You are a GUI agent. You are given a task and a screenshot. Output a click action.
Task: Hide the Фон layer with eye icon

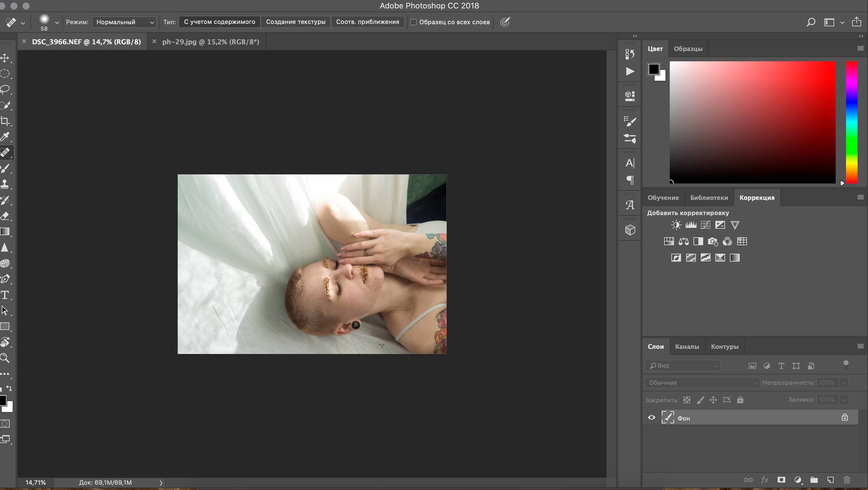651,418
